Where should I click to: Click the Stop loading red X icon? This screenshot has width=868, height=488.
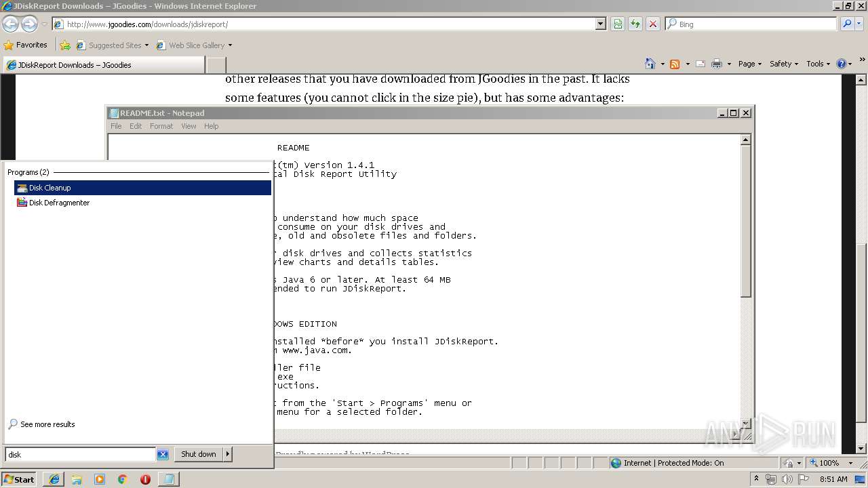(x=653, y=24)
